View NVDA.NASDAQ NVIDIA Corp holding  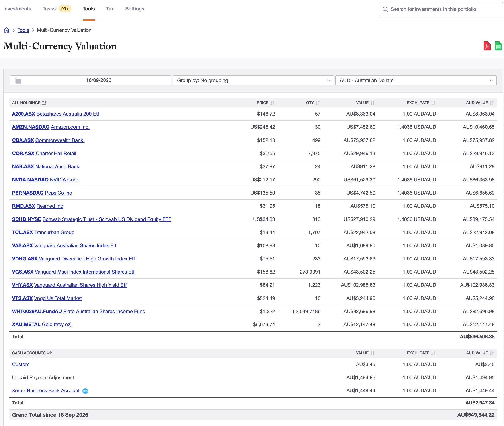tap(45, 180)
